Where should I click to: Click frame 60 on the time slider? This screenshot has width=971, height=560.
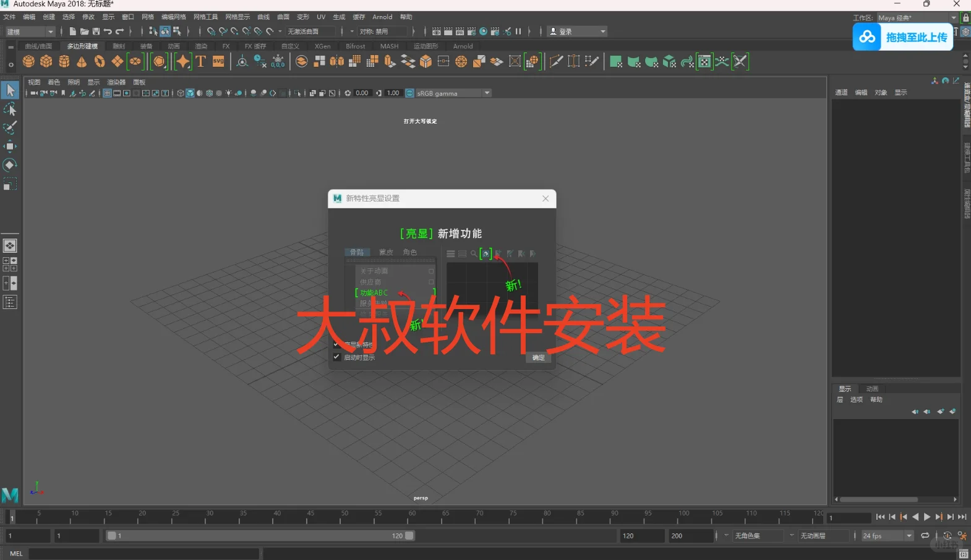tap(412, 517)
